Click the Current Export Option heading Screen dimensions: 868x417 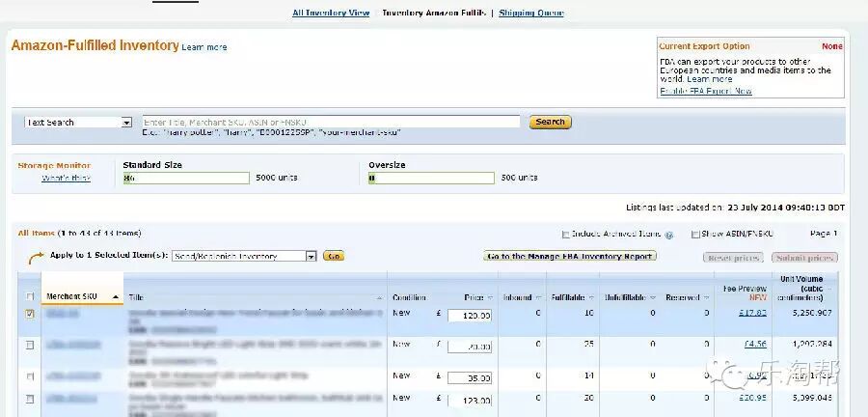click(705, 46)
